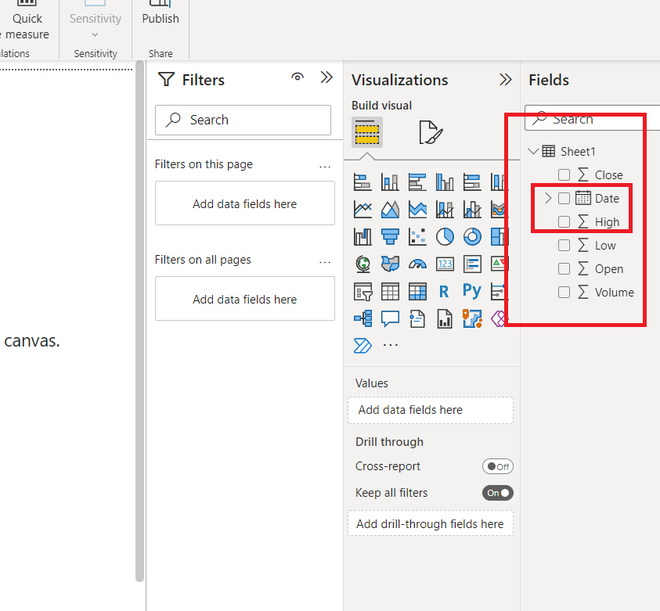Click the Filters search box

[243, 120]
